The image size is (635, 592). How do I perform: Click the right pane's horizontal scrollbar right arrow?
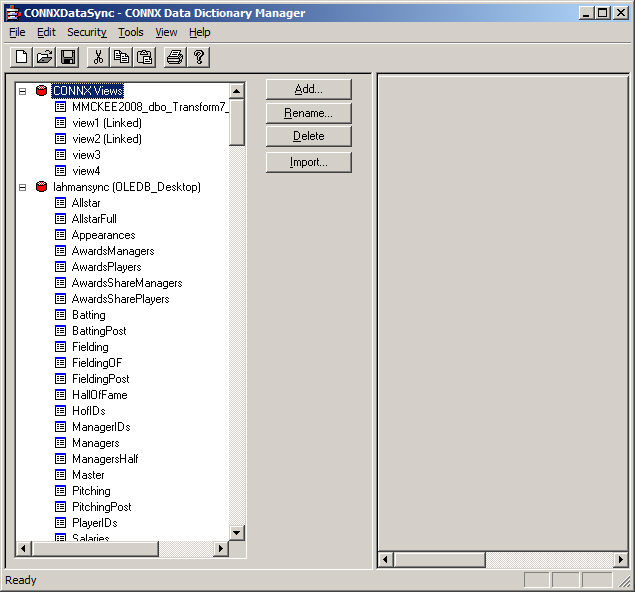click(620, 560)
